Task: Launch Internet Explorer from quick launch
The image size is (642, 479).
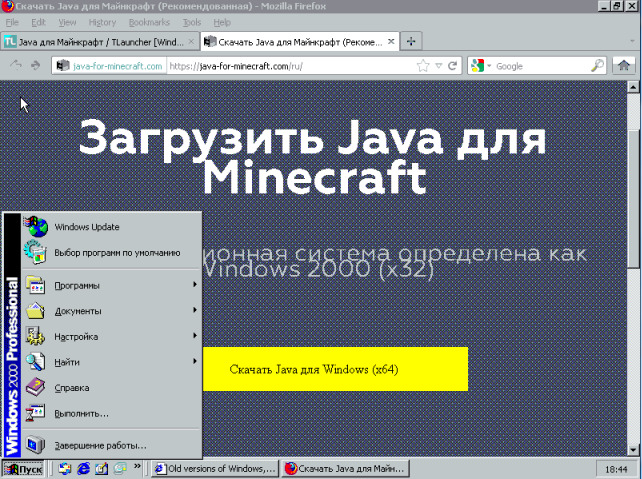Action: [83, 468]
